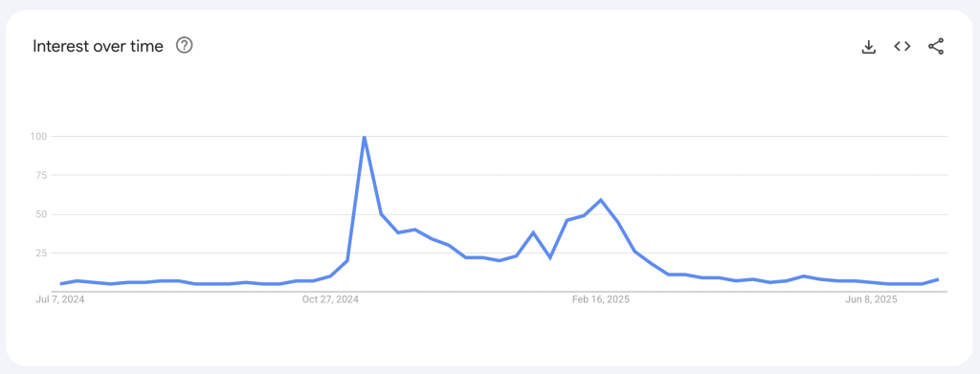Click the line's highest peak at 100
Viewport: 980px width, 374px height.
364,137
